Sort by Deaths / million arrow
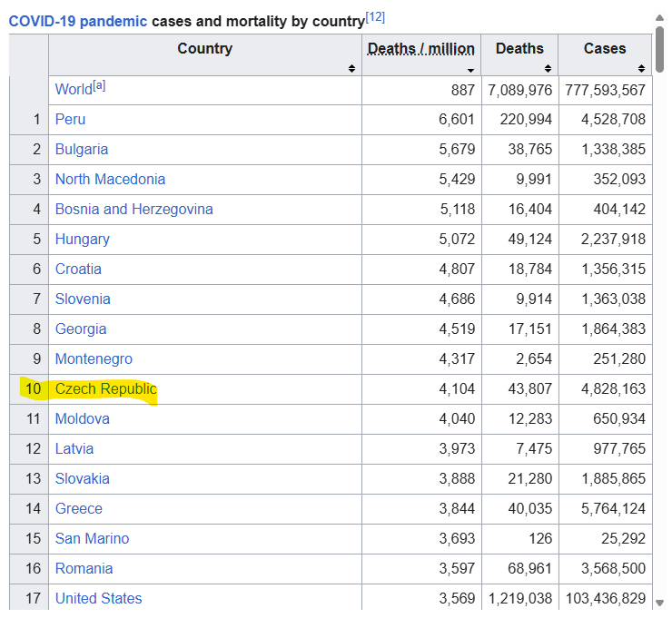Viewport: 672px width, 628px height. click(471, 70)
